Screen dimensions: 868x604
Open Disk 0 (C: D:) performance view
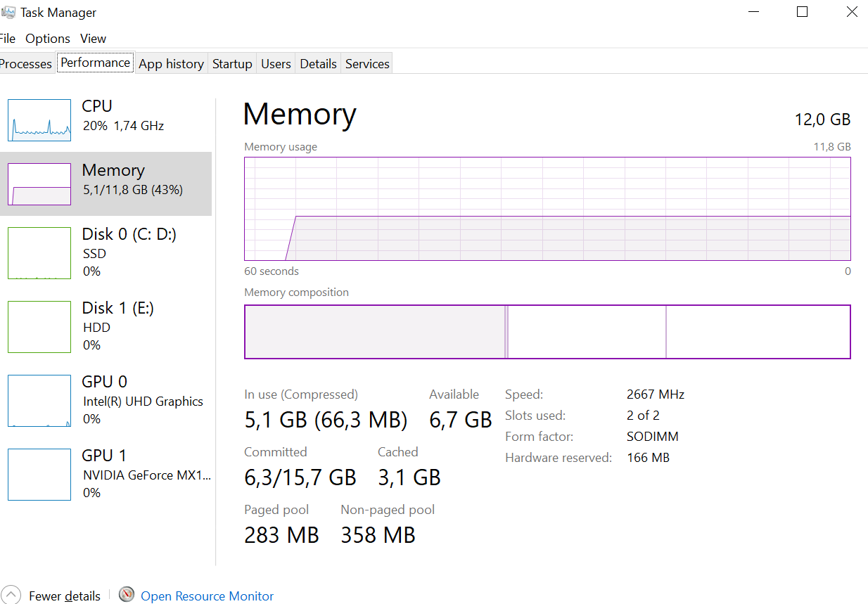coord(106,252)
